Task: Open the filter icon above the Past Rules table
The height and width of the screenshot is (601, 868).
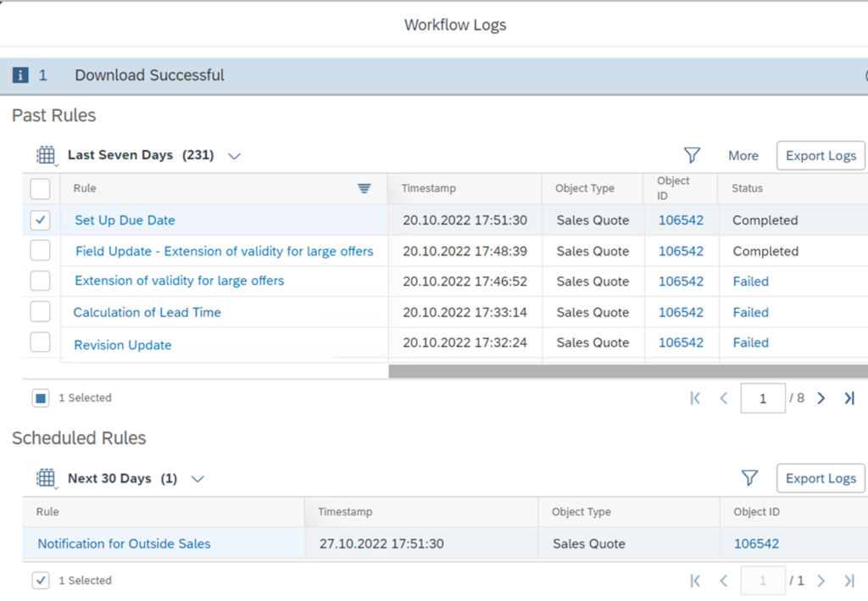Action: tap(692, 155)
